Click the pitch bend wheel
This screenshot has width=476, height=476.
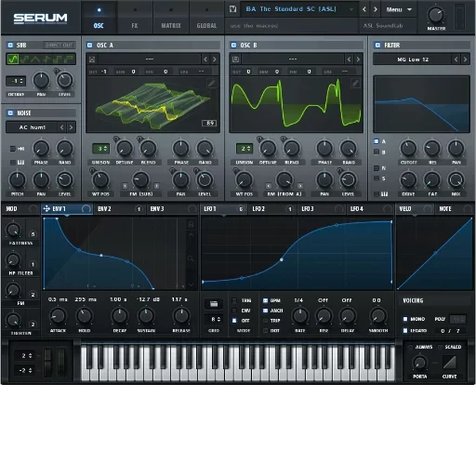[x=47, y=362]
